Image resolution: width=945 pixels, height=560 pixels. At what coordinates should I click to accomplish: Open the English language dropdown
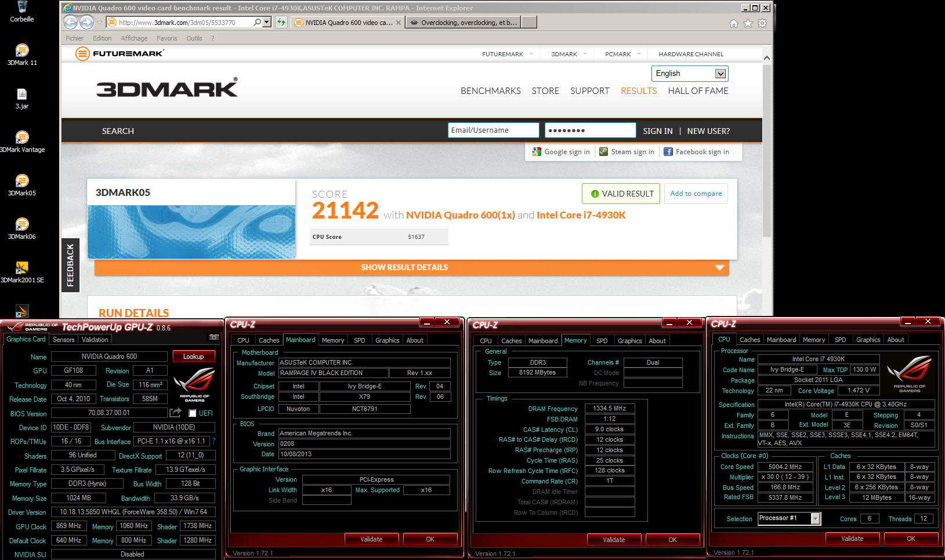tap(690, 74)
